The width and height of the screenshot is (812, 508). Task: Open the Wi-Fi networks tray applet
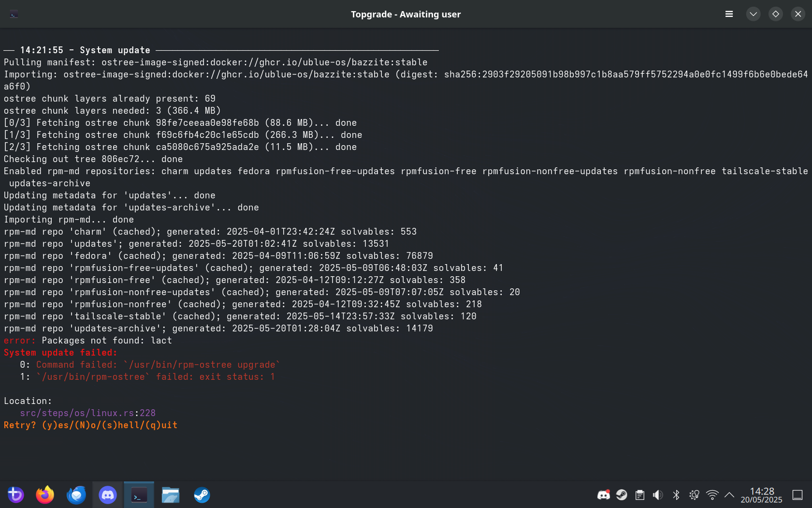(712, 495)
